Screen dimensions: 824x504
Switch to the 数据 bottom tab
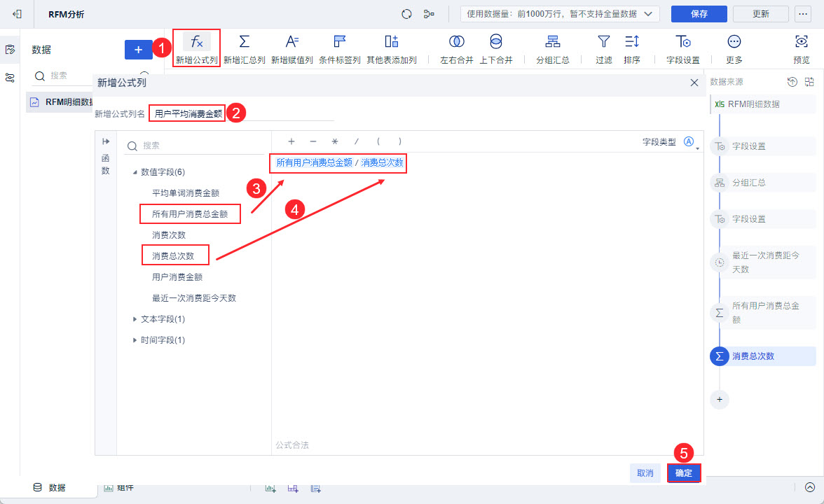[x=49, y=487]
